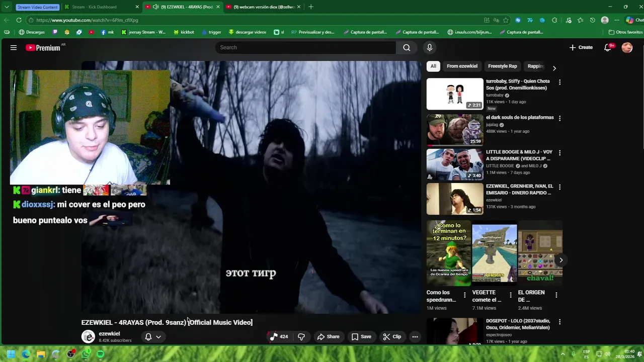Open the ezewkiel channel name link
This screenshot has height=362, width=644.
tap(109, 334)
